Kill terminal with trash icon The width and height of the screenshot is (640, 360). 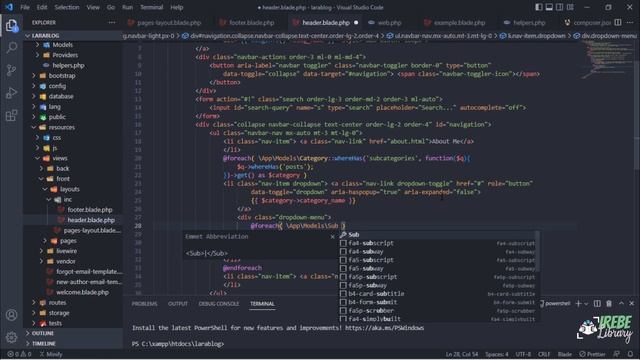(609, 303)
